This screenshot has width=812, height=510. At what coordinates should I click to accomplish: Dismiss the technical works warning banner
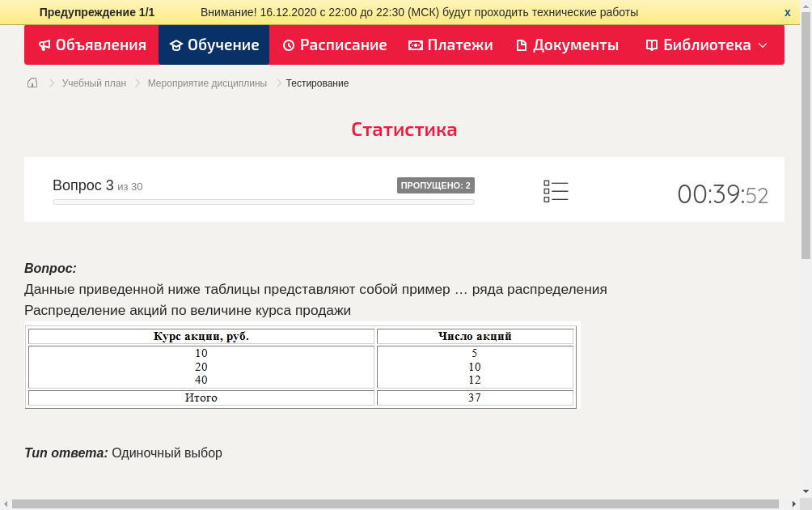pyautogui.click(x=787, y=12)
